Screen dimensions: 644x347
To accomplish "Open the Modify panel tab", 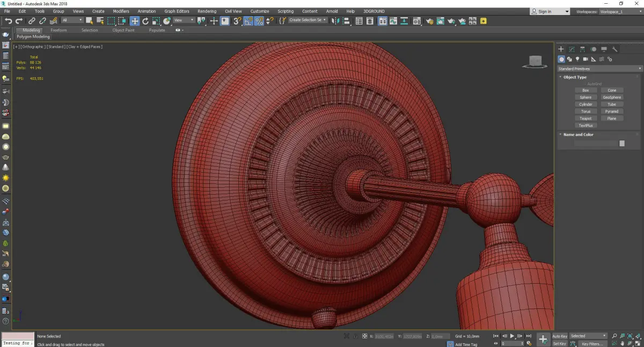I will [572, 49].
